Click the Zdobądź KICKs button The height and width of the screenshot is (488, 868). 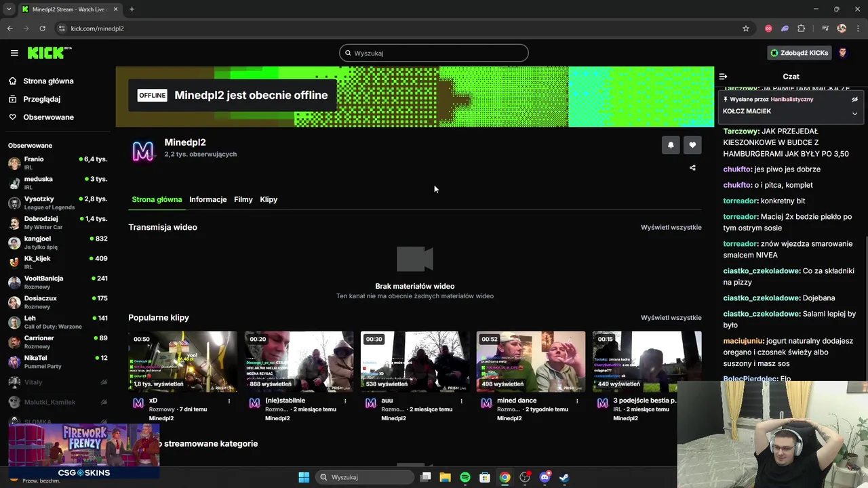(x=800, y=53)
